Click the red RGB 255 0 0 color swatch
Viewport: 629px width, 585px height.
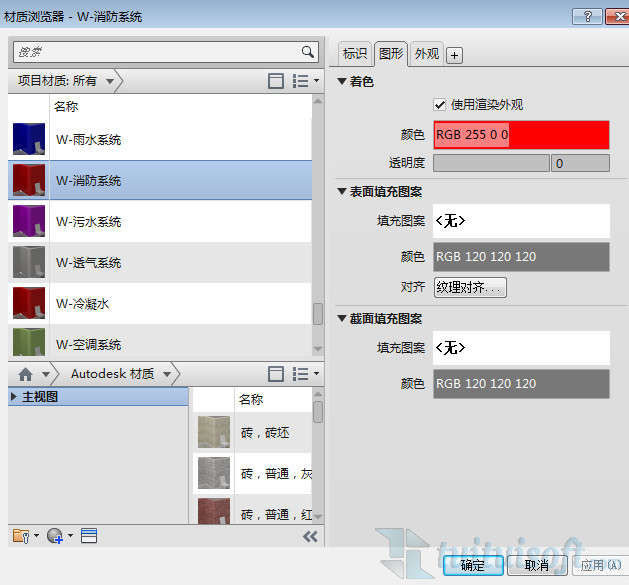521,134
